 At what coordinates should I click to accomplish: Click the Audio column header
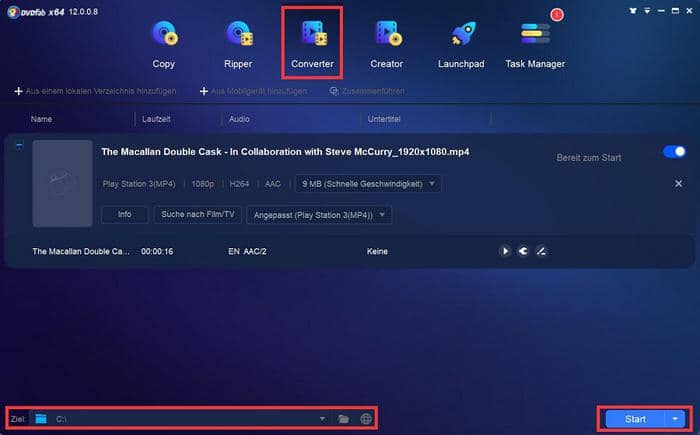(x=239, y=119)
